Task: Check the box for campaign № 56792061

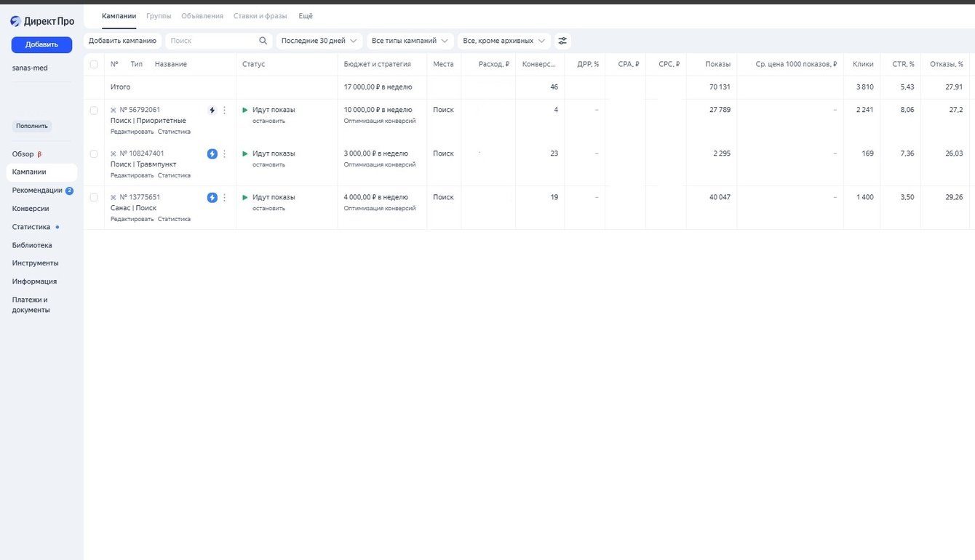Action: 94,111
